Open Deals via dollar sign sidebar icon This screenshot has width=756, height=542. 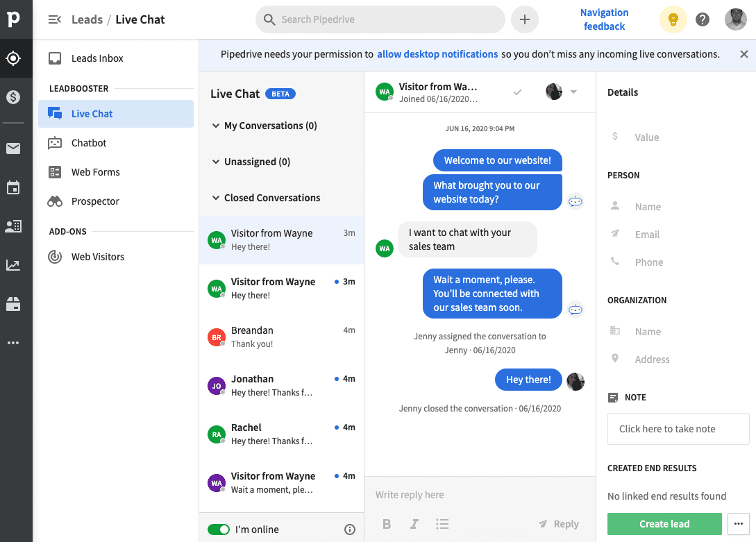click(13, 97)
